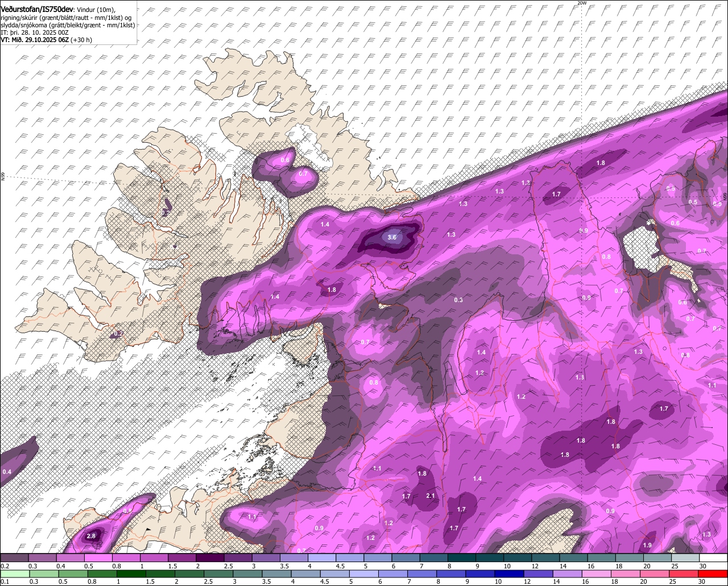
Task: Click the slate blue snow-scale swatch between 6 and 7
Action: click(x=405, y=558)
